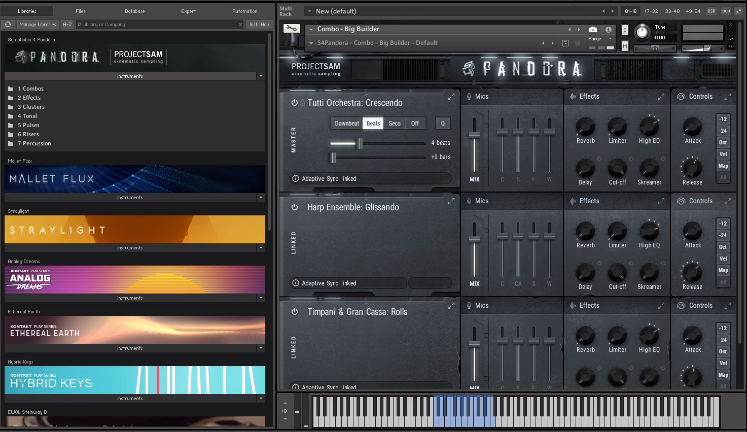Viewport: 747px width, 432px height.
Task: Click the Effects icon in Harp Ensemble row
Action: pyautogui.click(x=573, y=201)
